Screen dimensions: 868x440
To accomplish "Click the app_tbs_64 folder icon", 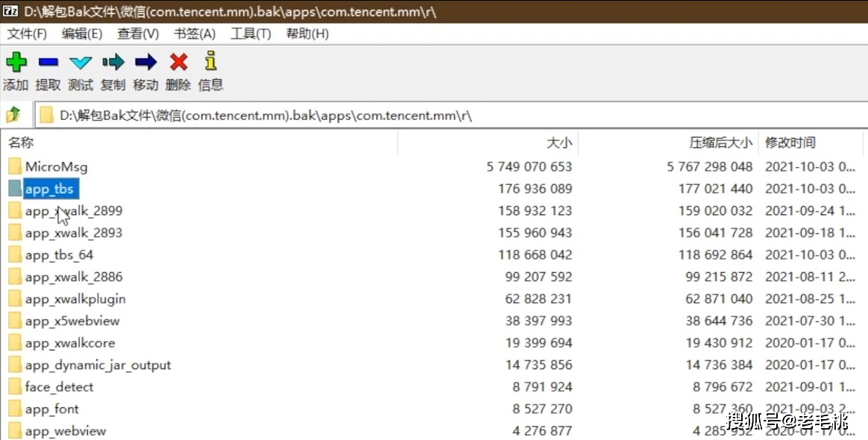I will coord(15,254).
